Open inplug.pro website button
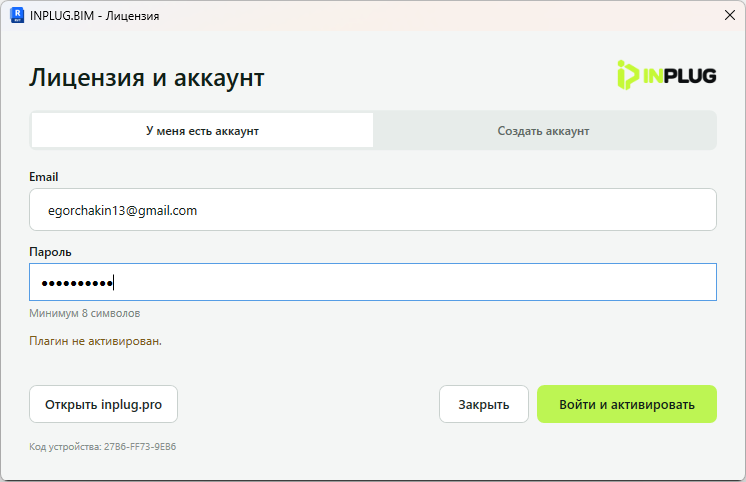 103,404
